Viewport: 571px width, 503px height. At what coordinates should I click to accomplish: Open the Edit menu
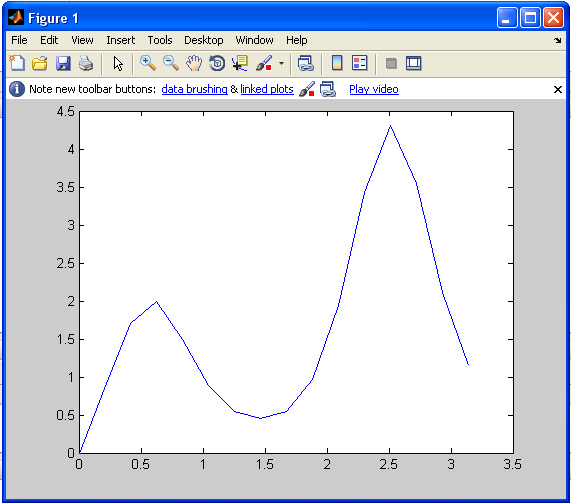point(49,40)
